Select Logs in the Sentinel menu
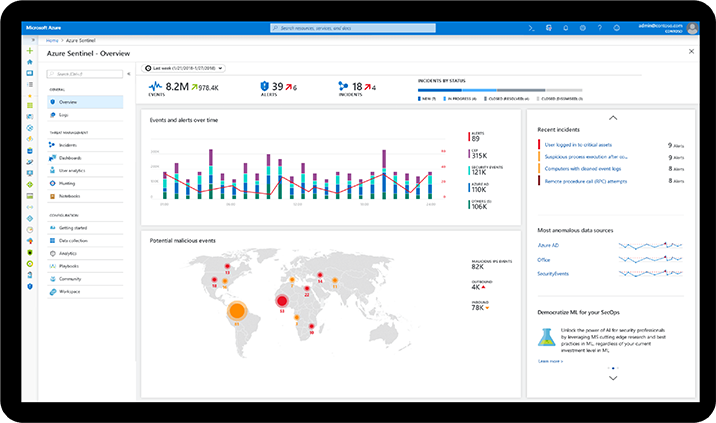Viewport: 716px width, 423px height. coord(85,115)
